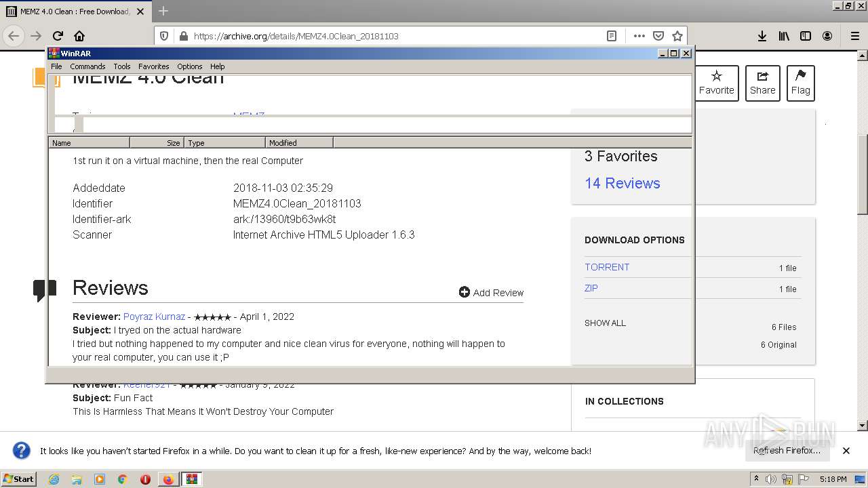The height and width of the screenshot is (488, 868).
Task: Open Action Center flag in tray
Action: pos(803,479)
